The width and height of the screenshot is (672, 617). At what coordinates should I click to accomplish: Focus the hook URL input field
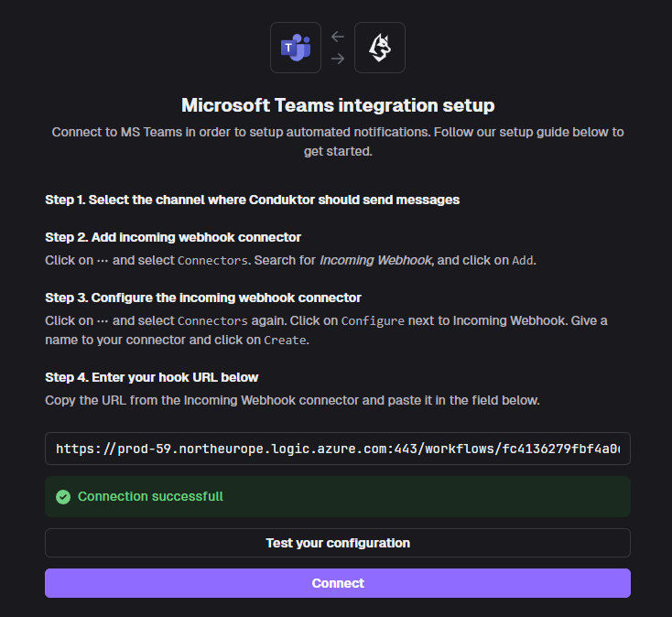338,449
